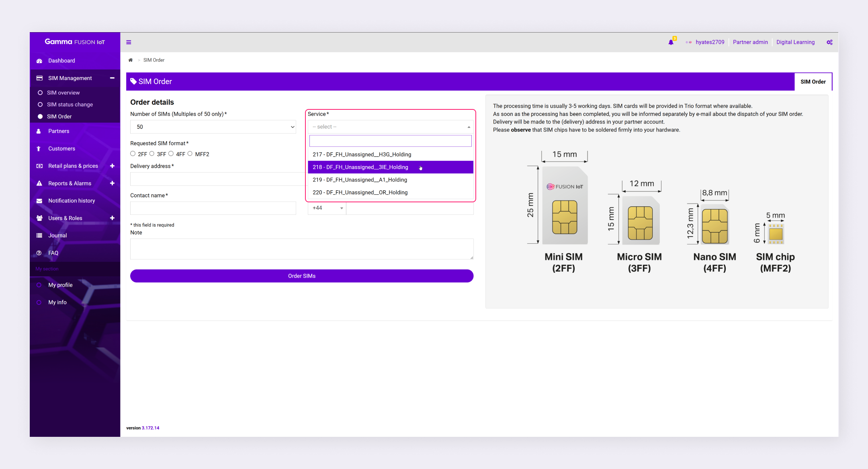Open the Digital Learning link
Screen dimensions: 868x469
point(795,42)
